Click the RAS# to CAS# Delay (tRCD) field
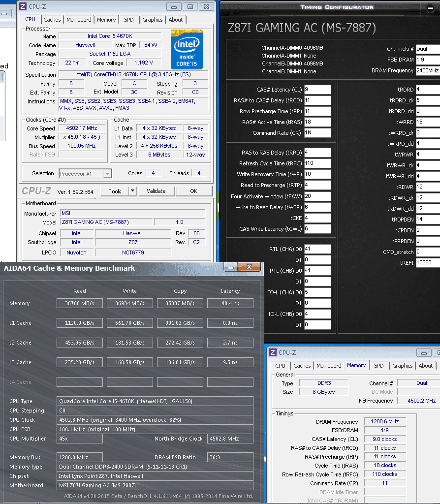The width and height of the screenshot is (440, 504). click(317, 100)
